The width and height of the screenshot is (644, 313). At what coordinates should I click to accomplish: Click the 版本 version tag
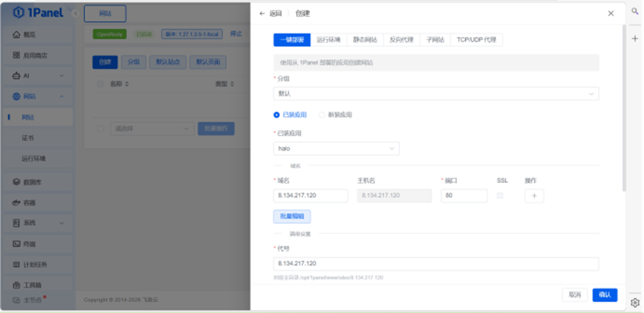click(192, 34)
